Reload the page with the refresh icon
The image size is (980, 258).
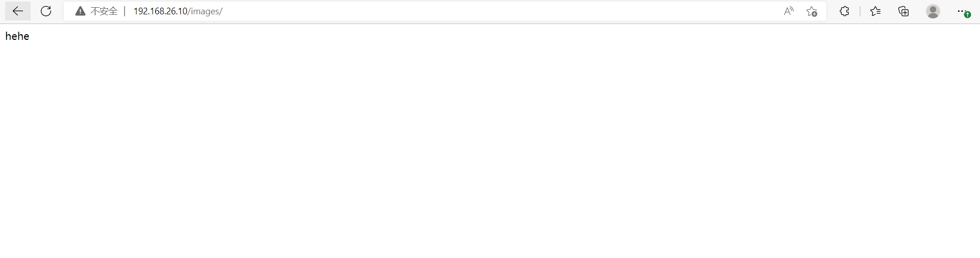click(x=46, y=11)
